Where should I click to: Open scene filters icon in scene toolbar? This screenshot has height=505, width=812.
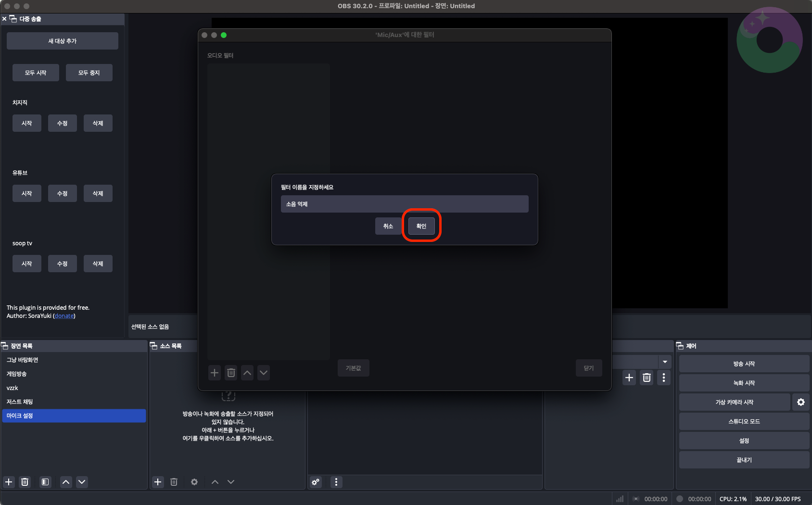(x=45, y=482)
